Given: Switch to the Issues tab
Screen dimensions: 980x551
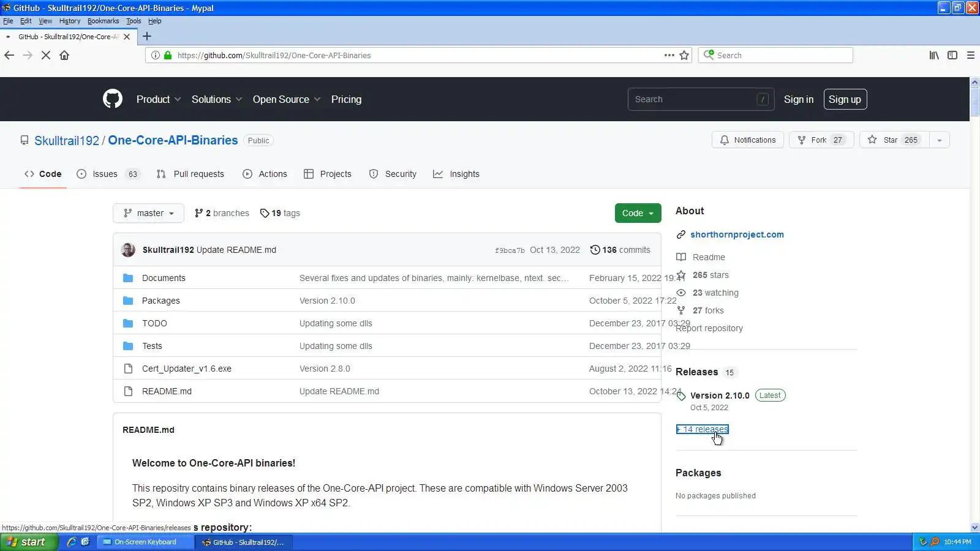Looking at the screenshot, I should [x=108, y=174].
